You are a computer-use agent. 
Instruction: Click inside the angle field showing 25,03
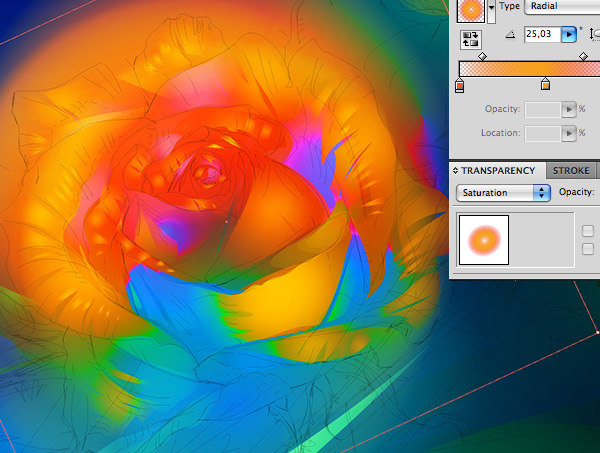(543, 34)
